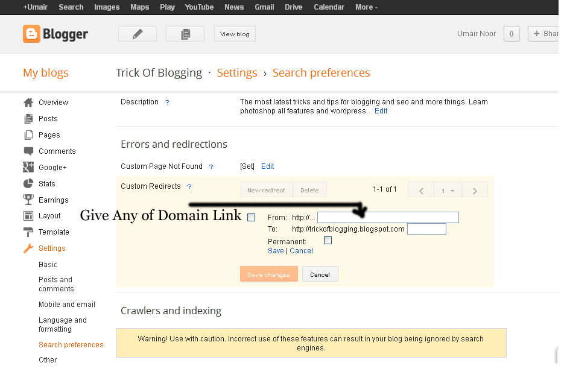Open Posts and comments settings
567x392 pixels.
(56, 284)
